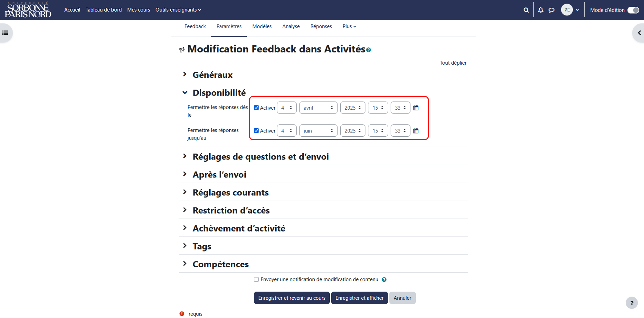This screenshot has width=644, height=318.
Task: Open the Réponses tab
Action: 321,26
